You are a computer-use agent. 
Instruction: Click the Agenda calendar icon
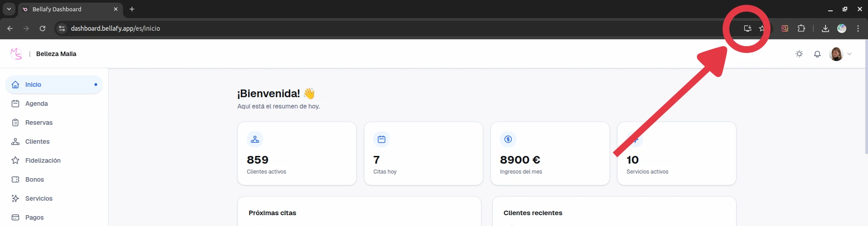coord(15,104)
